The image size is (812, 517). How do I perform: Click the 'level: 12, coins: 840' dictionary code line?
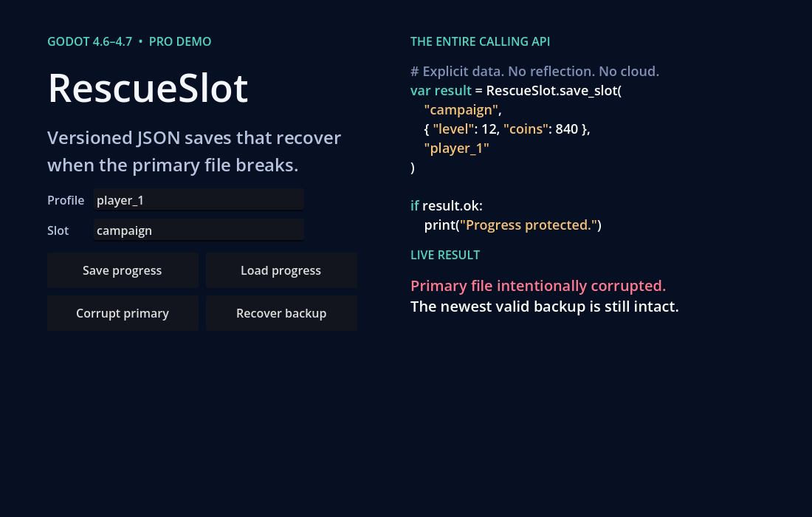coord(507,129)
